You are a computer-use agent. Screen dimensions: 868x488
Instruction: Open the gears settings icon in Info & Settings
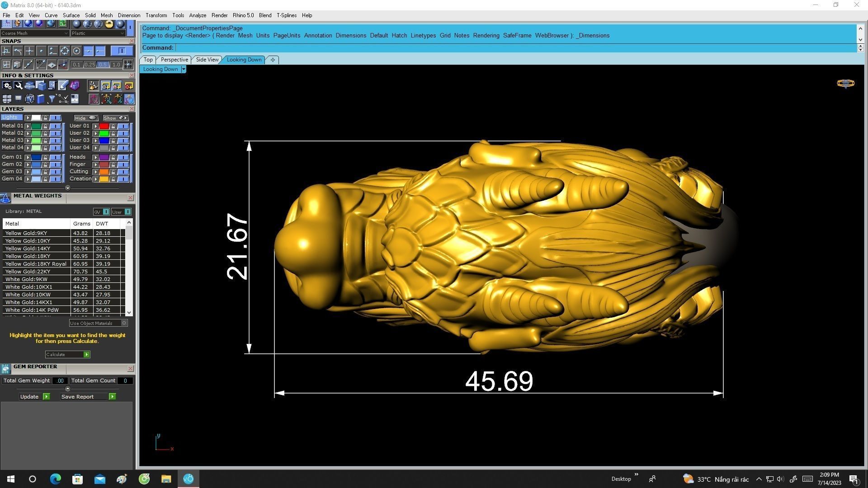click(7, 85)
